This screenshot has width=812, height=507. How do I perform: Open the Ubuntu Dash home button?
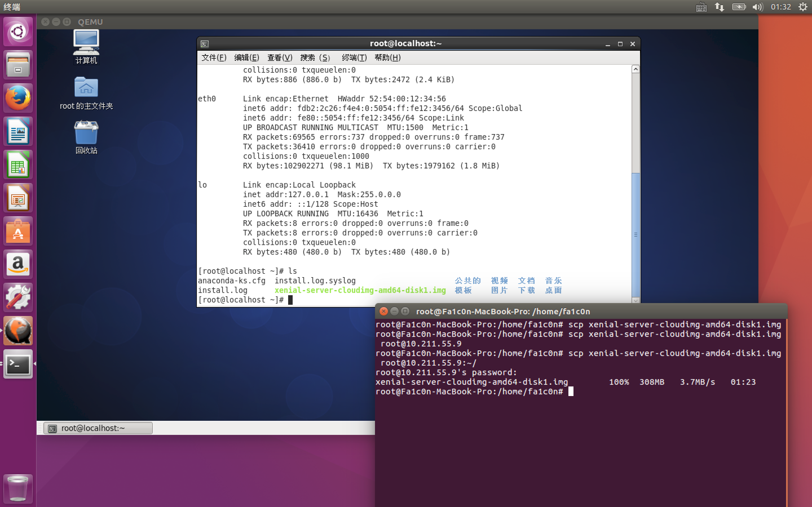click(x=18, y=32)
